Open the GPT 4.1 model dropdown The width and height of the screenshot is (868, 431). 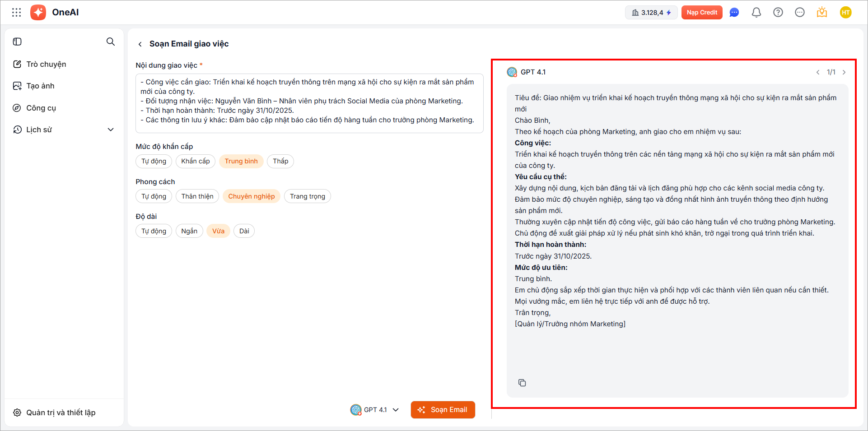[x=375, y=410]
